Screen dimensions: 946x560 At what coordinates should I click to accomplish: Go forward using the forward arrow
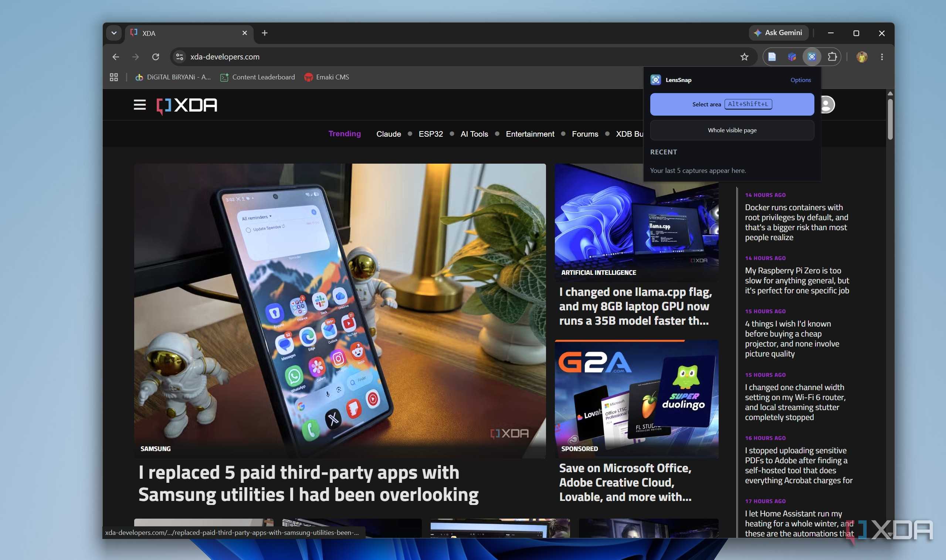(x=136, y=57)
